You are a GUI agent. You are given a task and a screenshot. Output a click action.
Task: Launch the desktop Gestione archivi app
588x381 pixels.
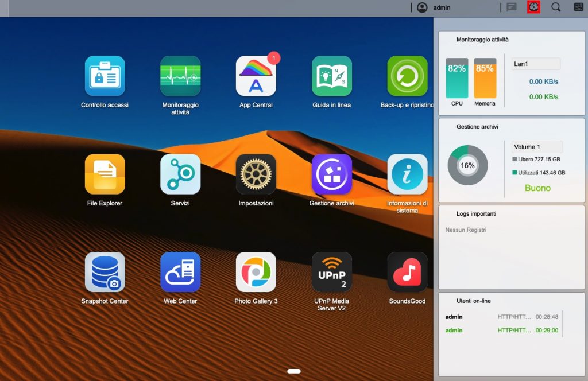332,174
